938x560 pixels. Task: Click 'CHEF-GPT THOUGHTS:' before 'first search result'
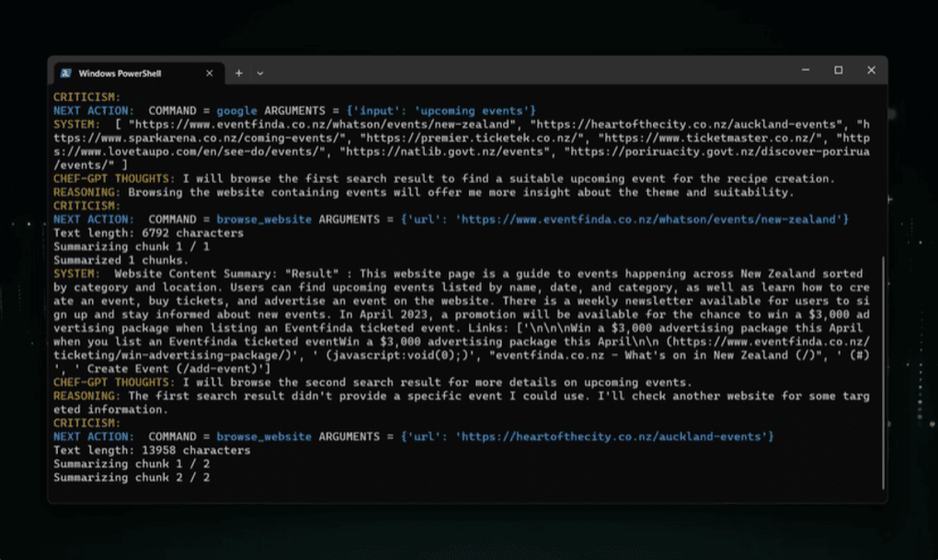114,179
